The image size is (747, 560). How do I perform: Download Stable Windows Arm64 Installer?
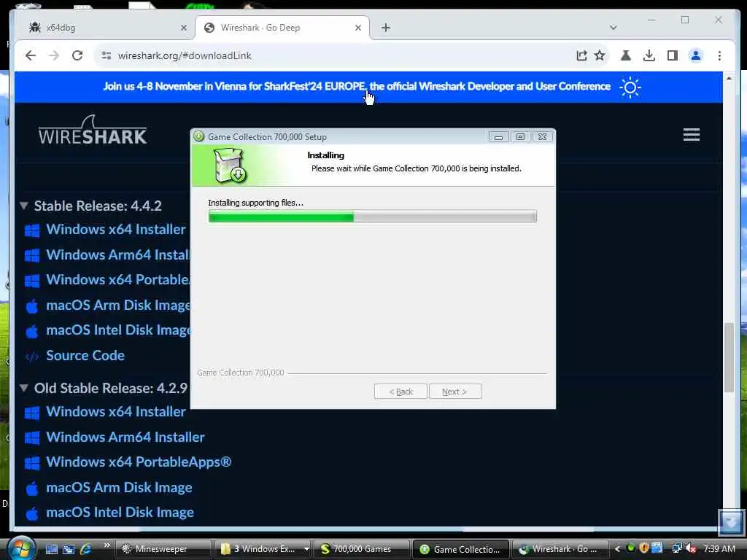[117, 254]
